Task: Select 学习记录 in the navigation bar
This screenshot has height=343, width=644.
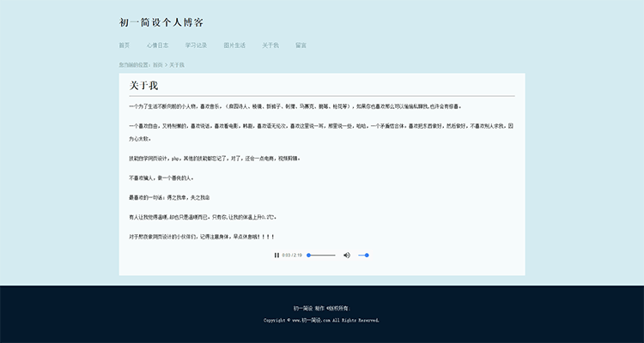Action: click(196, 45)
